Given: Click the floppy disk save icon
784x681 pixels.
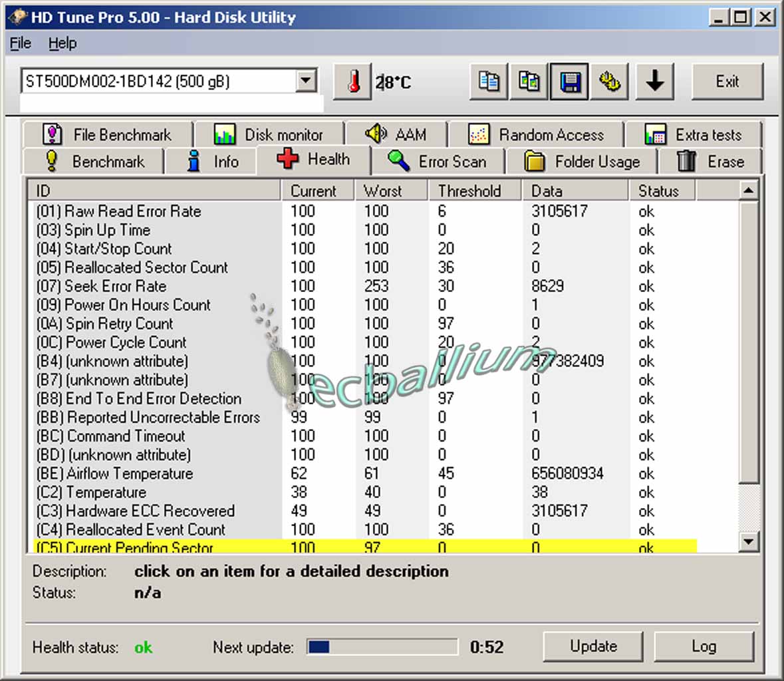Looking at the screenshot, I should point(570,82).
